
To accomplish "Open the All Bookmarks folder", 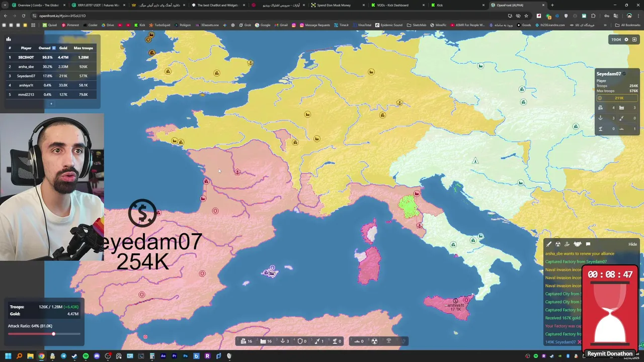I will 628,25.
